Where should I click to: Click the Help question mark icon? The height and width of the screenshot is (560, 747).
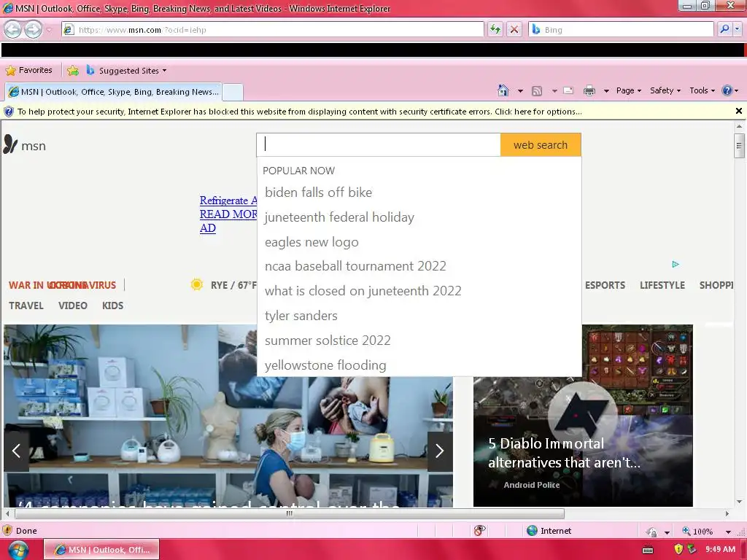point(727,90)
